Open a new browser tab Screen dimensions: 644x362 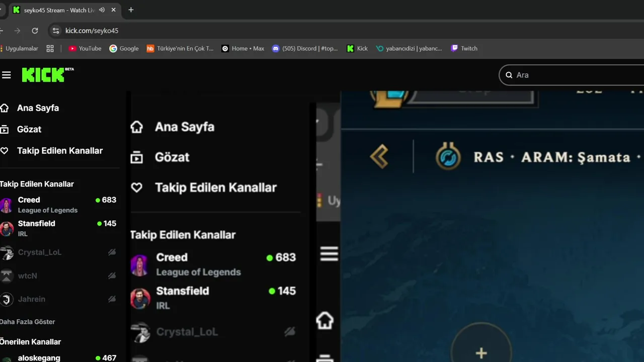131,10
